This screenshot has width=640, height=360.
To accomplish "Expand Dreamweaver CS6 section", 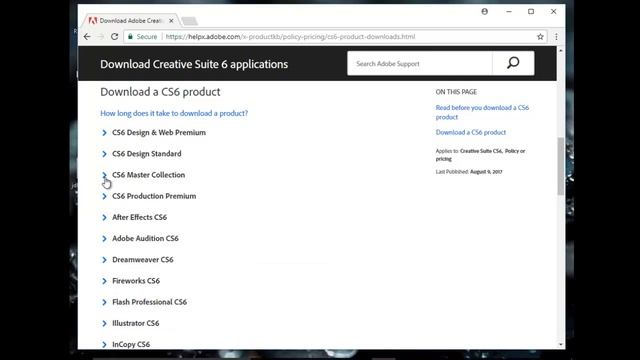I will coord(138,260).
